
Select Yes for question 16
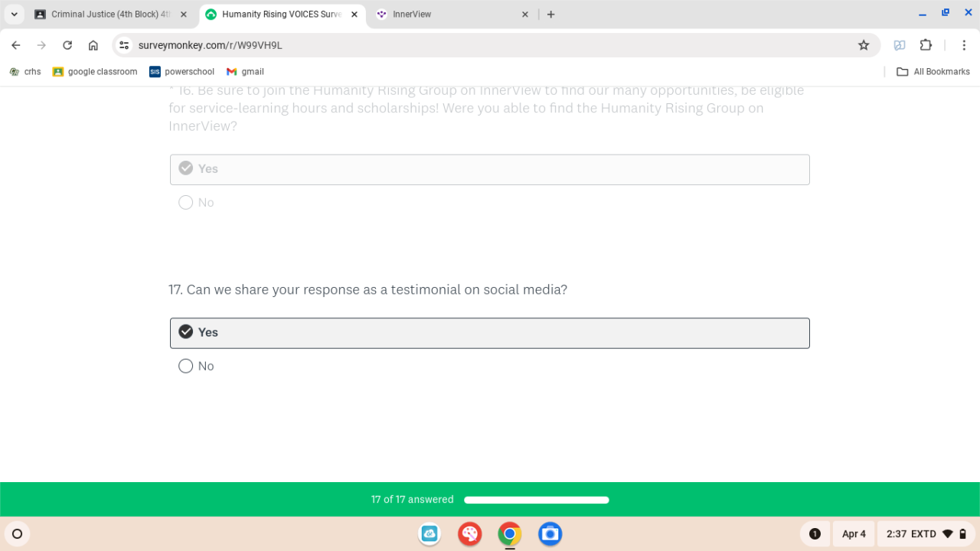tap(490, 169)
